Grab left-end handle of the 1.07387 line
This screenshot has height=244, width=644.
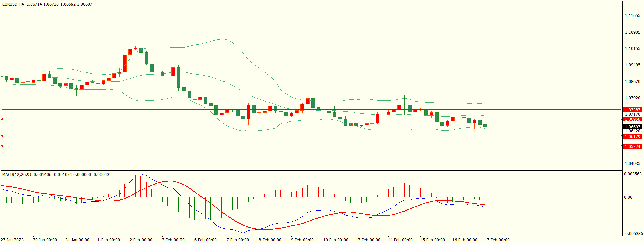coord(2,109)
